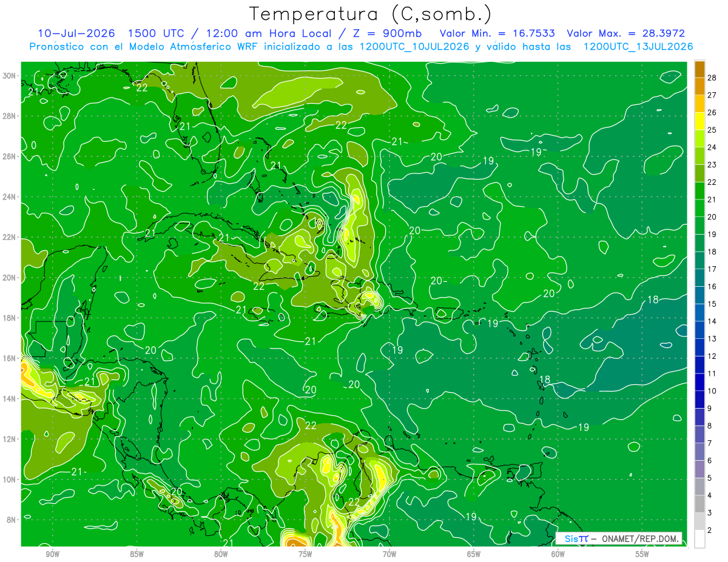Click the '1500 UTC' time label
Viewport: 728px width, 562px height.
click(156, 33)
